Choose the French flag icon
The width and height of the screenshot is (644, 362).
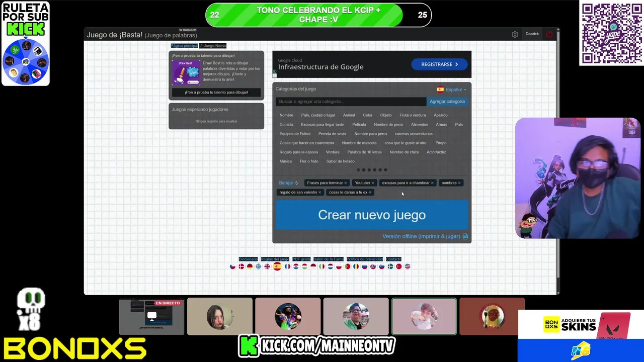pos(287,266)
